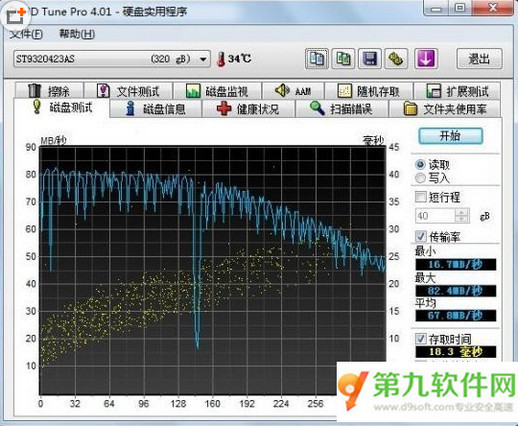The image size is (518, 426).
Task: Close the HD Tune Pro window
Action: pyautogui.click(x=492, y=8)
